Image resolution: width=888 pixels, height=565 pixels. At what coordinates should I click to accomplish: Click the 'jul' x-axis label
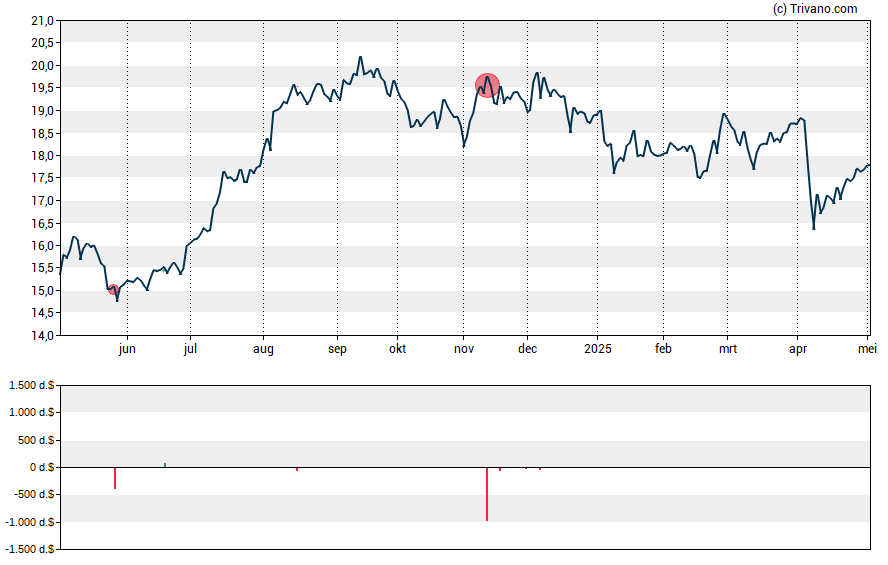coord(190,349)
